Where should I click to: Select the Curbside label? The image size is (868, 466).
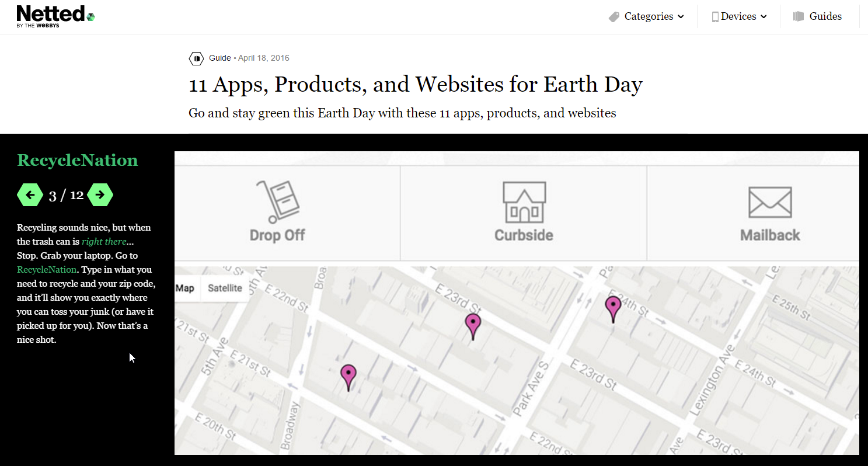tap(524, 235)
